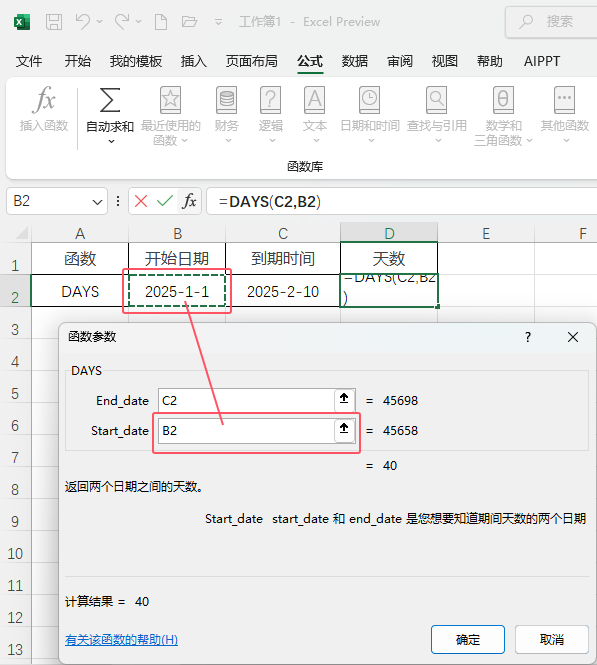Image resolution: width=597 pixels, height=665 pixels.
Task: Click the 自动求和 sigma icon
Action: pyautogui.click(x=109, y=100)
